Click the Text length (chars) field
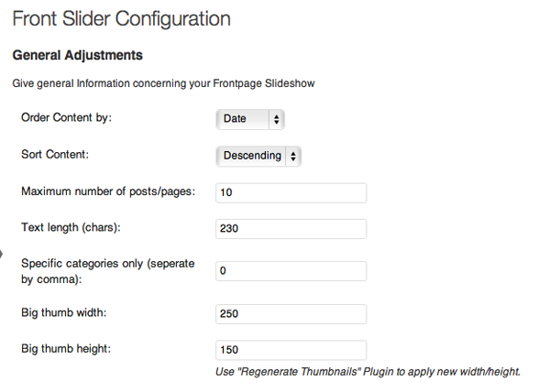Image resolution: width=550 pixels, height=392 pixels. (291, 229)
